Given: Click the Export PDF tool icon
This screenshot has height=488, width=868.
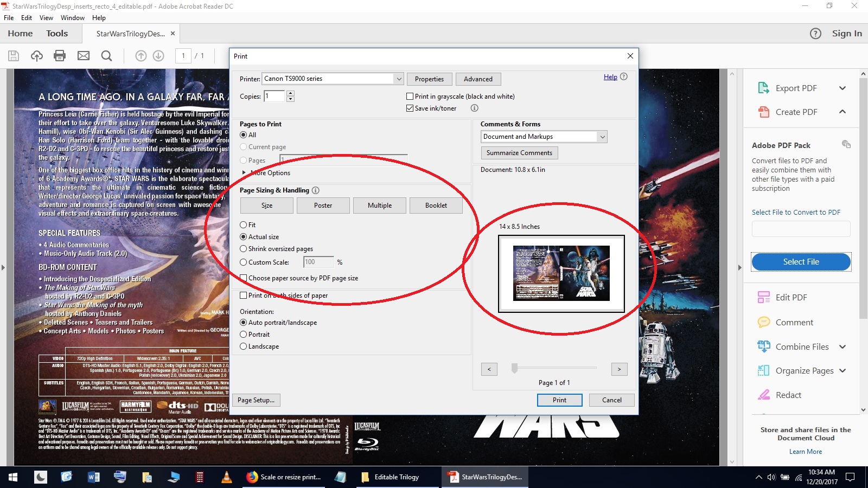Looking at the screenshot, I should tap(764, 88).
